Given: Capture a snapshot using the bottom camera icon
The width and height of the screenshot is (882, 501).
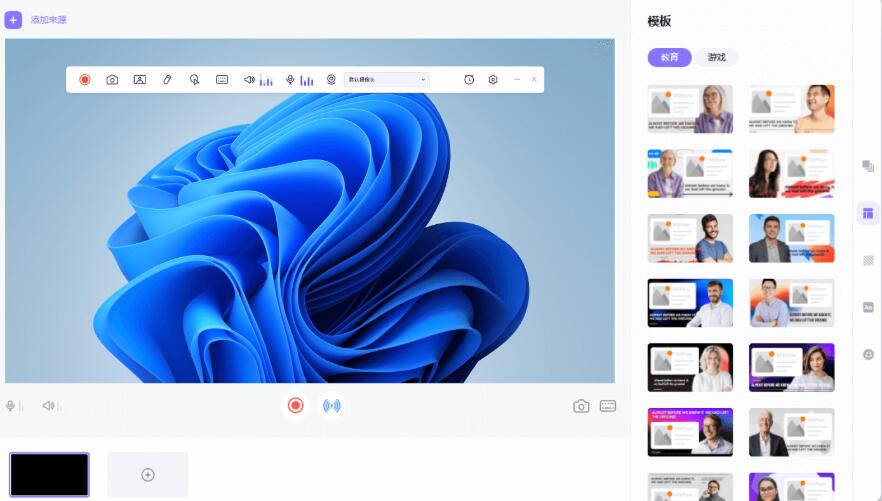Looking at the screenshot, I should point(581,406).
